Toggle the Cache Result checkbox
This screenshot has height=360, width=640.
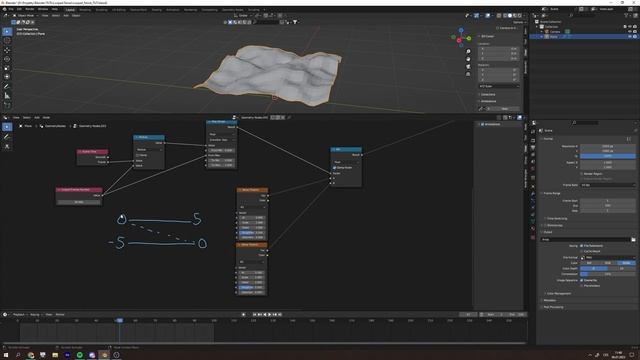[x=582, y=251]
